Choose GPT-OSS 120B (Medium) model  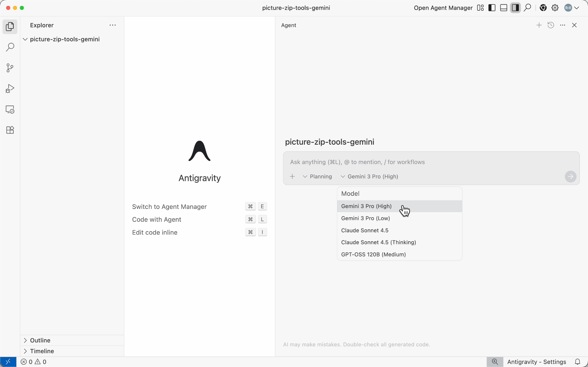click(x=373, y=254)
